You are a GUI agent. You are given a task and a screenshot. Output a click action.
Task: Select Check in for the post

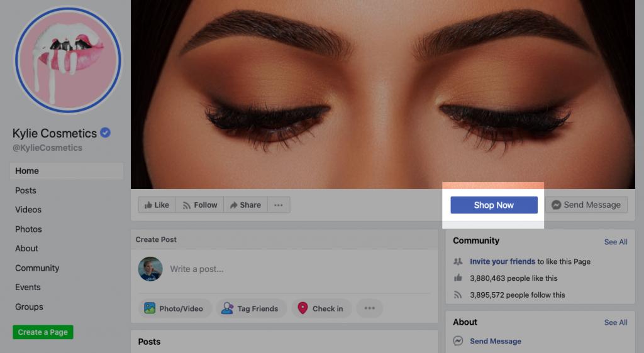click(321, 308)
